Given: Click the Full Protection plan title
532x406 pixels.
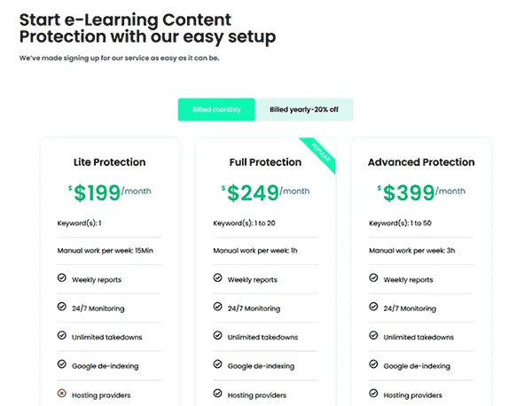Looking at the screenshot, I should [x=265, y=162].
